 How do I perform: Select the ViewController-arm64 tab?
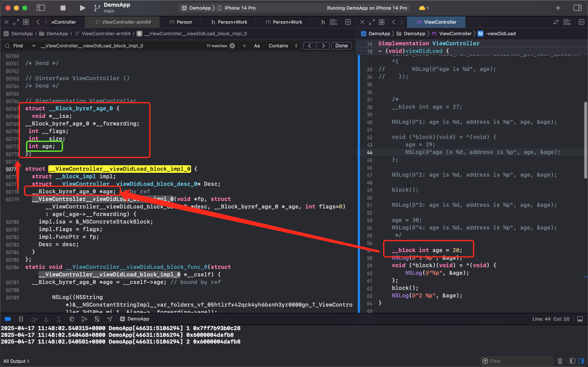(123, 22)
